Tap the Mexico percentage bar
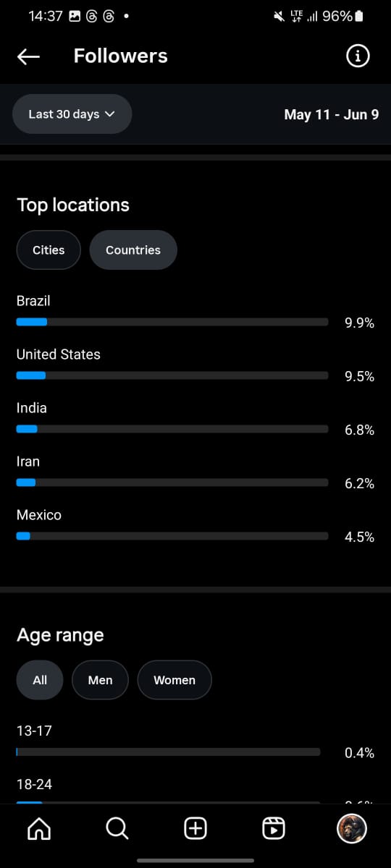 point(172,536)
